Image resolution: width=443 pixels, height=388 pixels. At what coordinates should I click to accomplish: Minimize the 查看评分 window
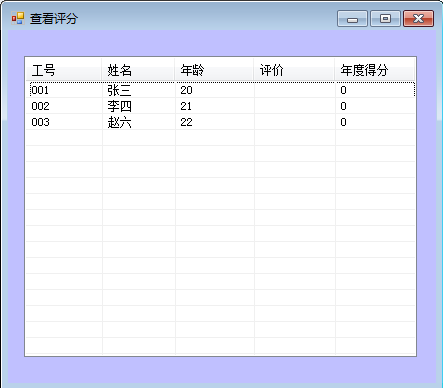click(x=352, y=18)
